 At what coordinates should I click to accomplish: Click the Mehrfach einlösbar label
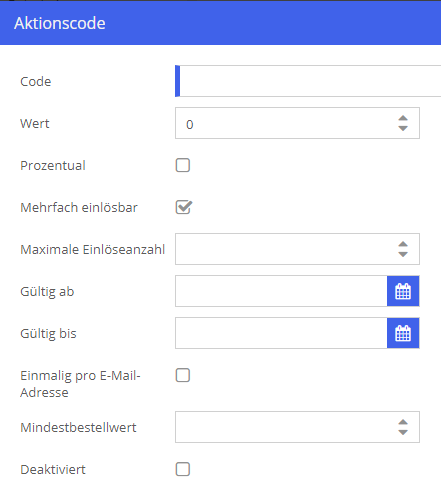pos(79,207)
